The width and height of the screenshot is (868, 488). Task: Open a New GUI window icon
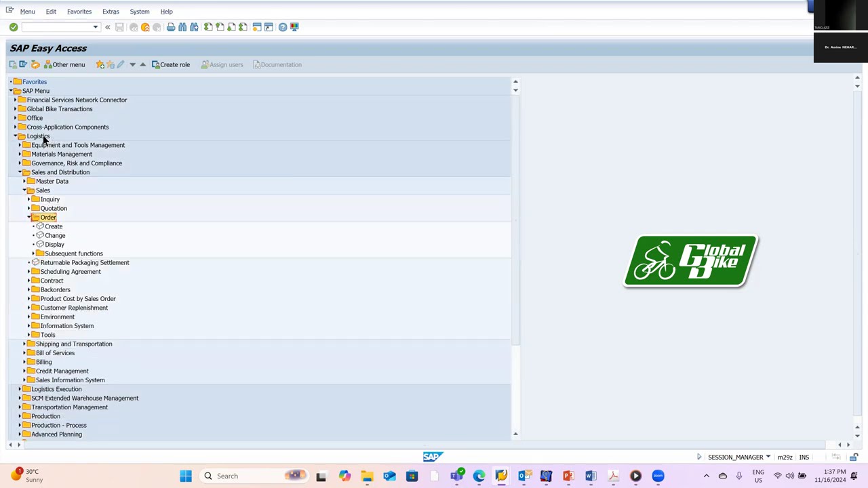(257, 27)
